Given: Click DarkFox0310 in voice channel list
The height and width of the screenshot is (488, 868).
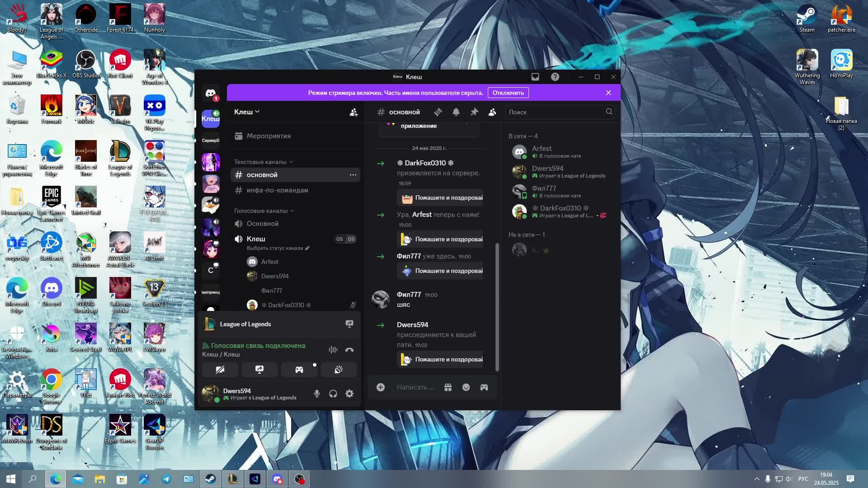Looking at the screenshot, I should coord(301,305).
